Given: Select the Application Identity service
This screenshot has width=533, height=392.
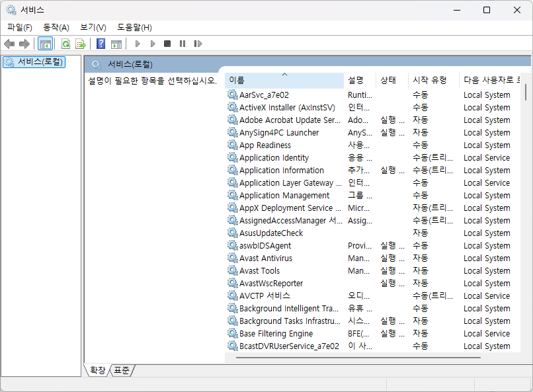Looking at the screenshot, I should pos(372,157).
